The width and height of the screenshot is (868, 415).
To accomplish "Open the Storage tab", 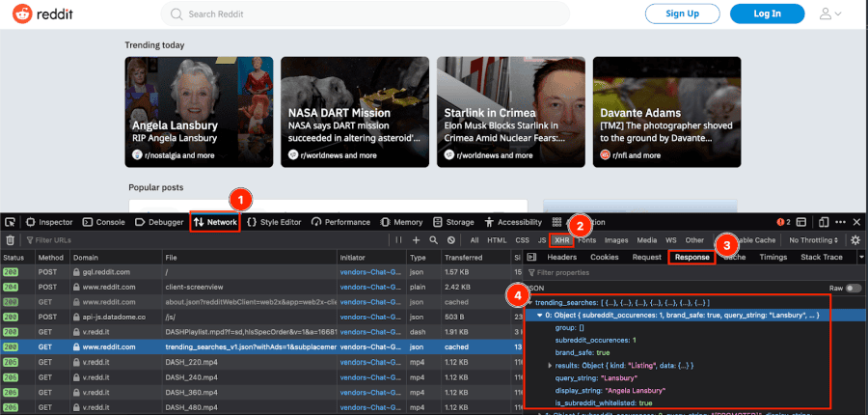I will click(x=453, y=222).
